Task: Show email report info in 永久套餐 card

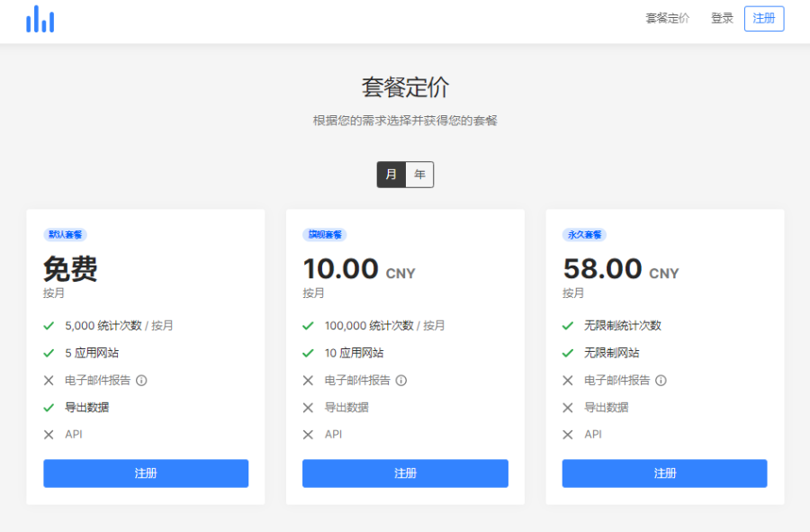Action: tap(661, 381)
